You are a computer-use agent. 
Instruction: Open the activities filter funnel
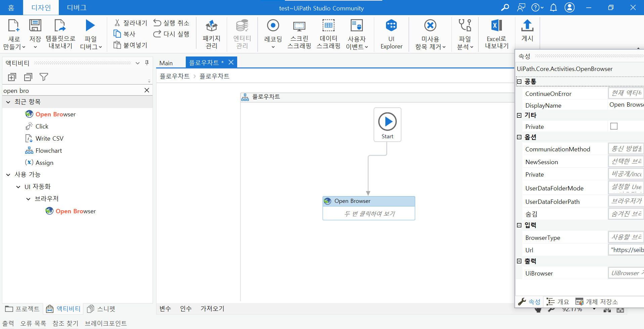coord(44,77)
